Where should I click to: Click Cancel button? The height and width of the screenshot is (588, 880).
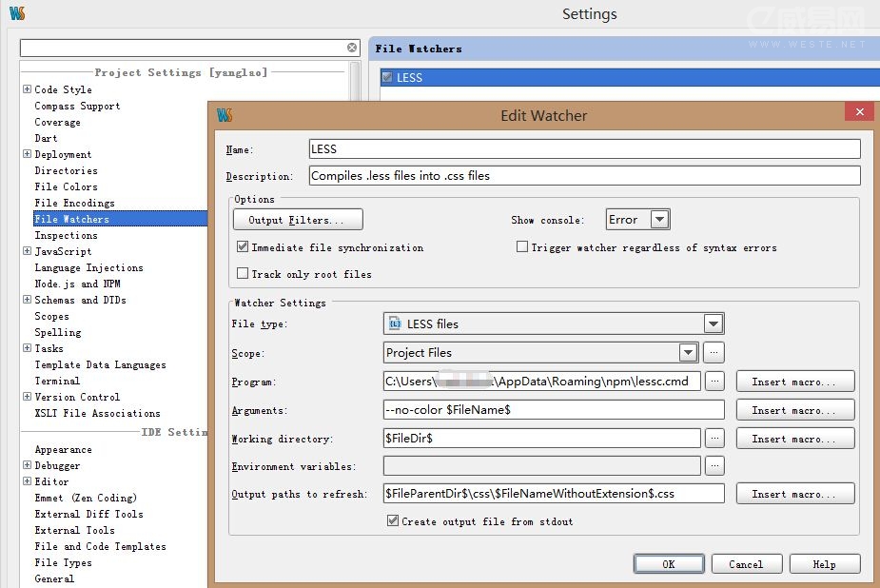(x=747, y=564)
